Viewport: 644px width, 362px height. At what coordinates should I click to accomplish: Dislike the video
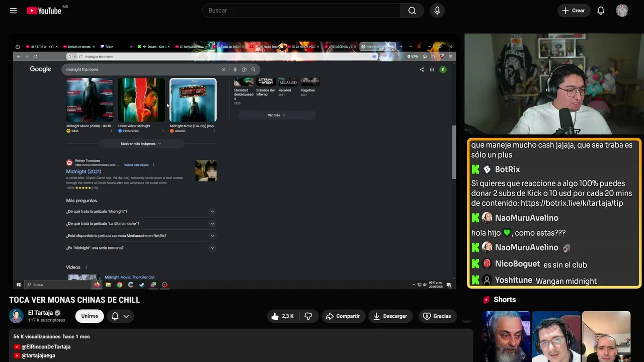pyautogui.click(x=309, y=316)
